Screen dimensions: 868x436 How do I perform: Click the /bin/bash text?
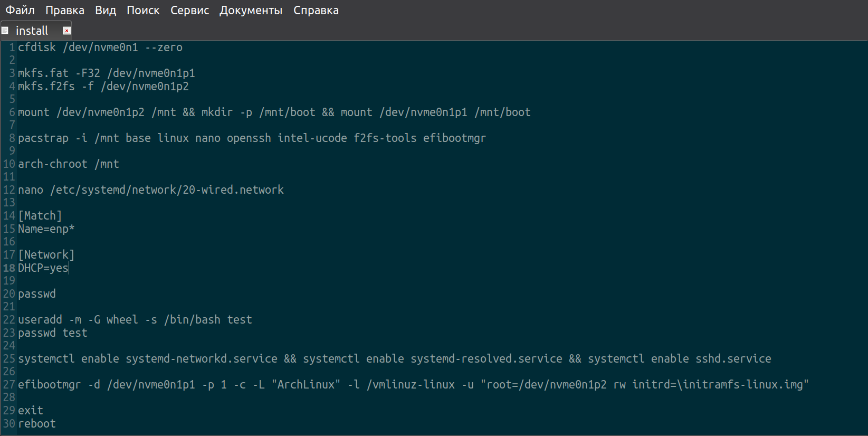click(x=192, y=320)
